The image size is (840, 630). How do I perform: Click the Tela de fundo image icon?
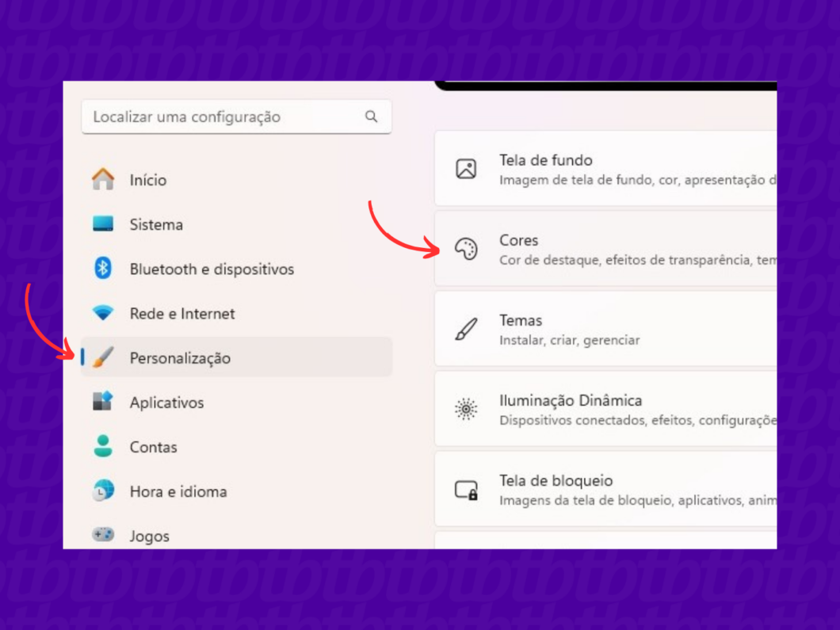[x=467, y=168]
